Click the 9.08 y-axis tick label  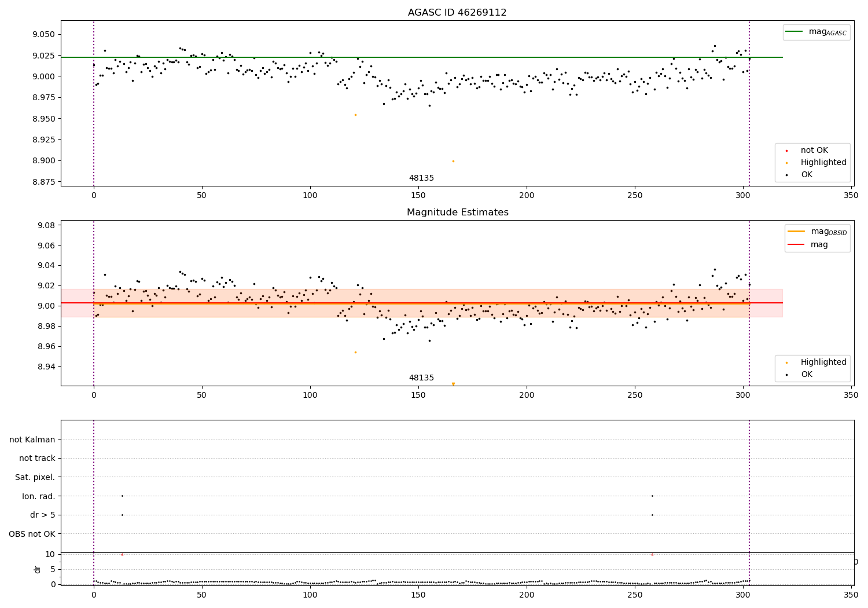[46, 225]
